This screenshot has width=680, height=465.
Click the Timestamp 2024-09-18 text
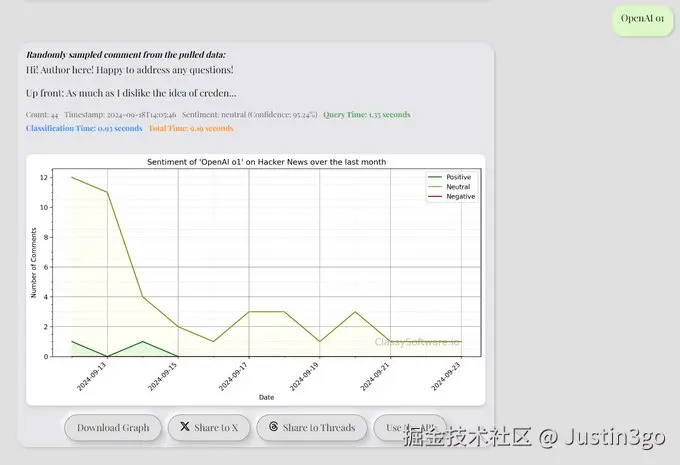pyautogui.click(x=120, y=115)
